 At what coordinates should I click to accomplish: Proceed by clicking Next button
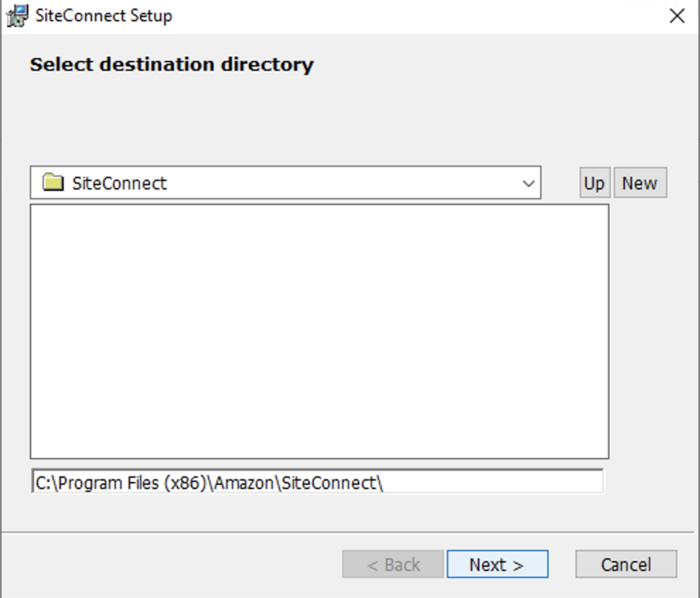497,565
